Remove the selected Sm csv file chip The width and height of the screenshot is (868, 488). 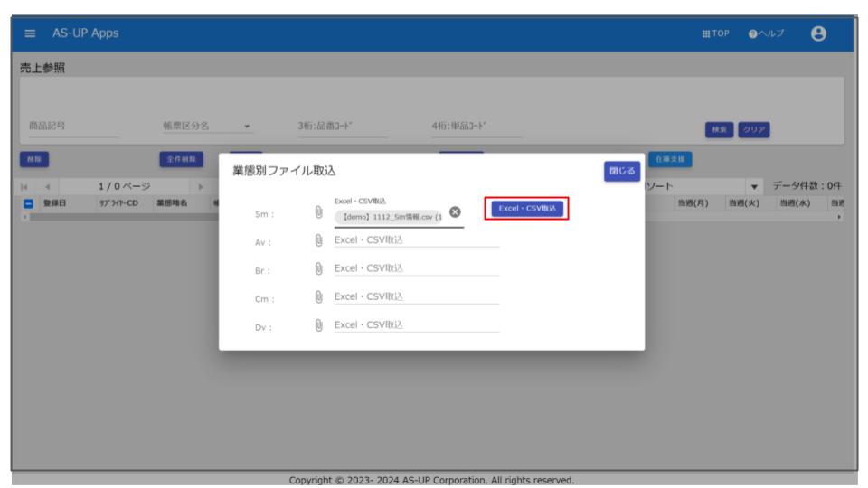455,211
